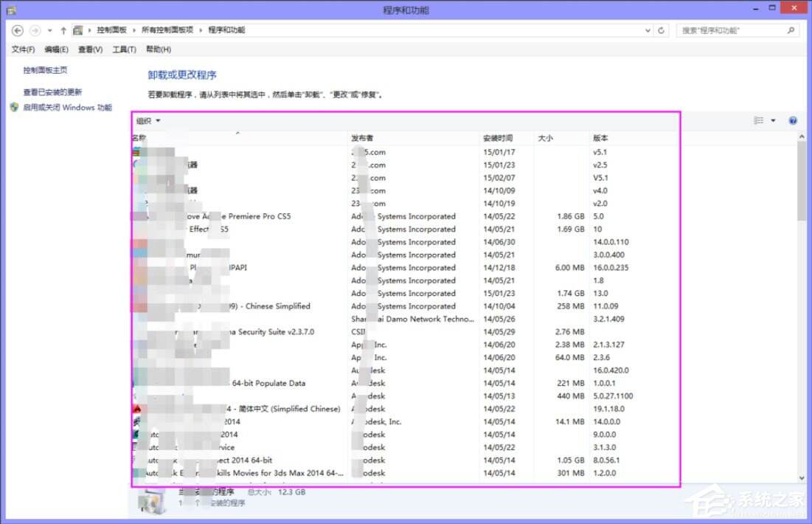Select Shanghai Damo Network Techno... publisher row
Viewport: 812px width, 524px height.
click(404, 319)
